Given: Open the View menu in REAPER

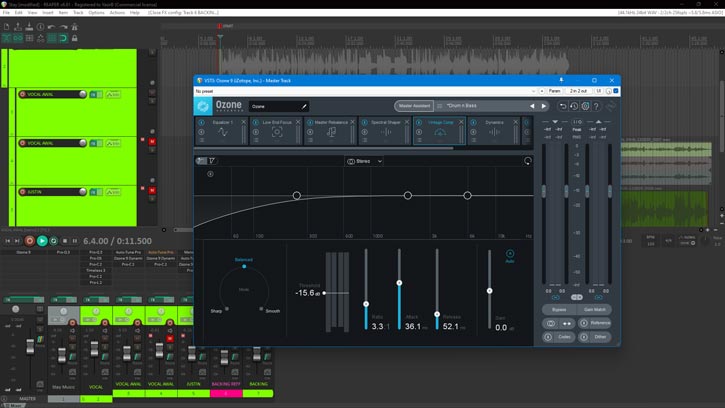Looking at the screenshot, I should [x=32, y=12].
